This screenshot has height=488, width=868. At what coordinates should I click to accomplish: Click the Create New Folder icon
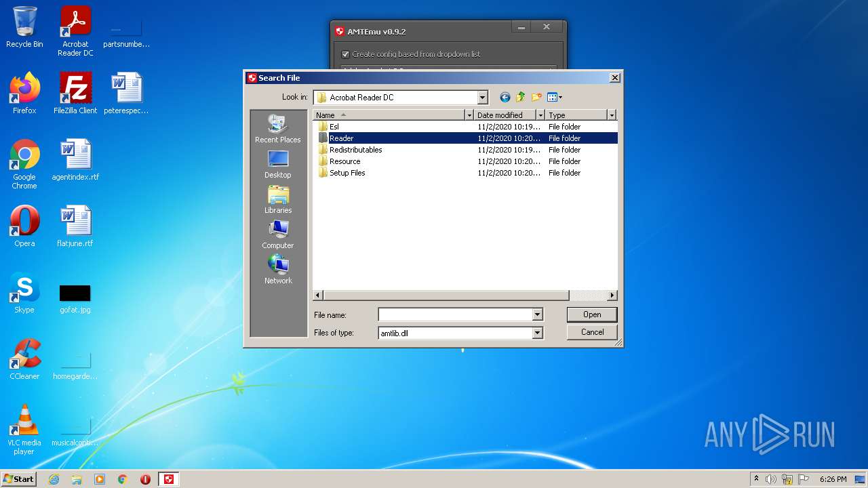click(x=537, y=98)
